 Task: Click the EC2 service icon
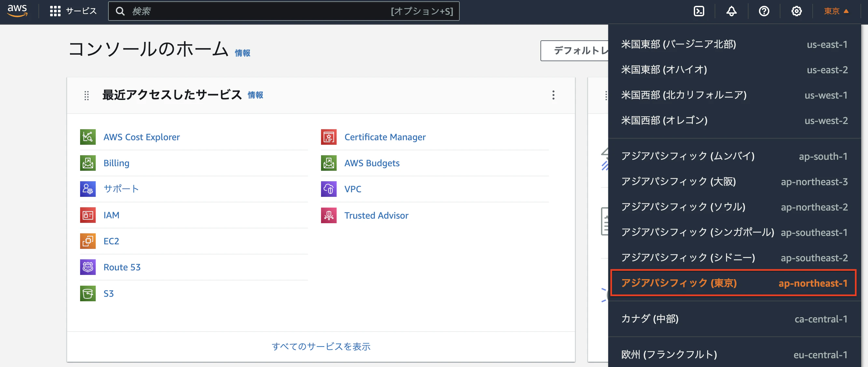88,241
